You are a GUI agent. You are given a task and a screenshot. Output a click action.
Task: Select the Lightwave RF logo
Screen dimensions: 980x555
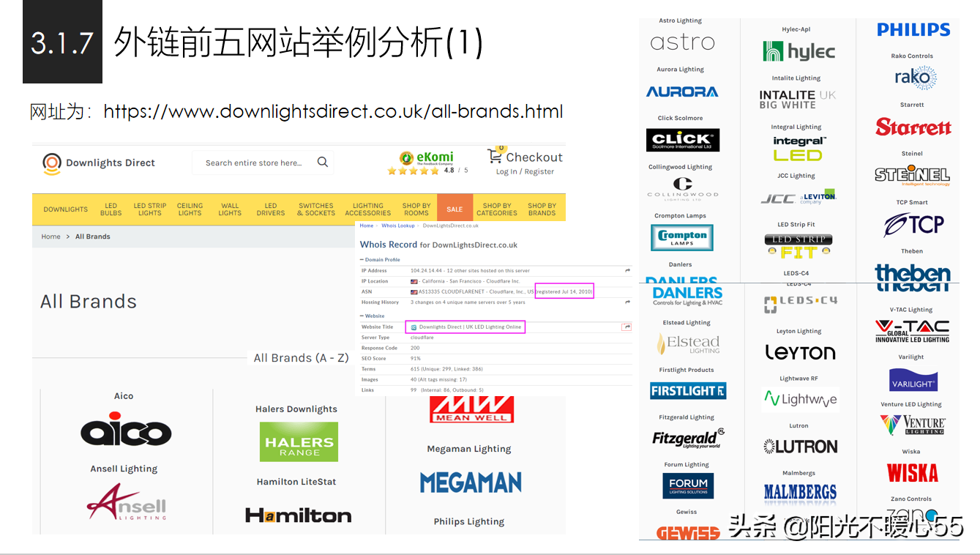pyautogui.click(x=800, y=399)
